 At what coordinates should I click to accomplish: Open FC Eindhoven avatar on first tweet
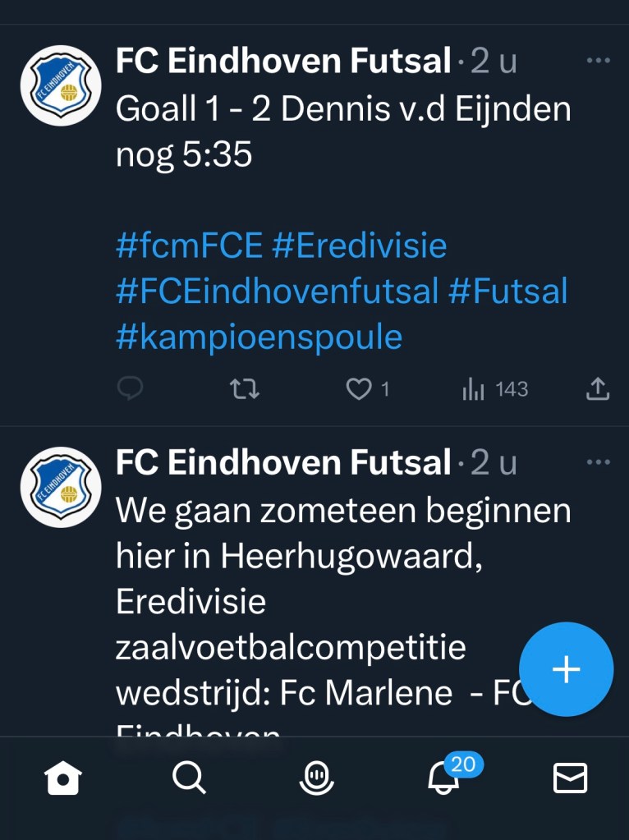point(61,85)
